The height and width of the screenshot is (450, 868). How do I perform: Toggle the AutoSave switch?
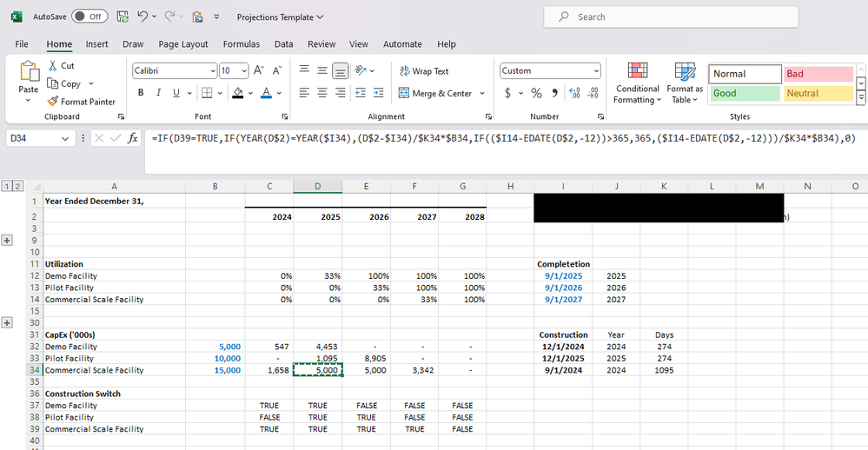pyautogui.click(x=89, y=17)
